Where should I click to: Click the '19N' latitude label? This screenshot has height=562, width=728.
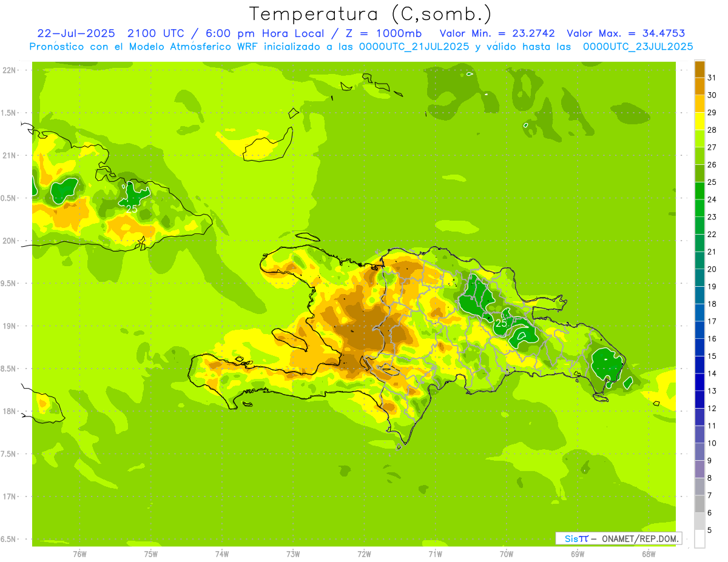[x=8, y=326]
